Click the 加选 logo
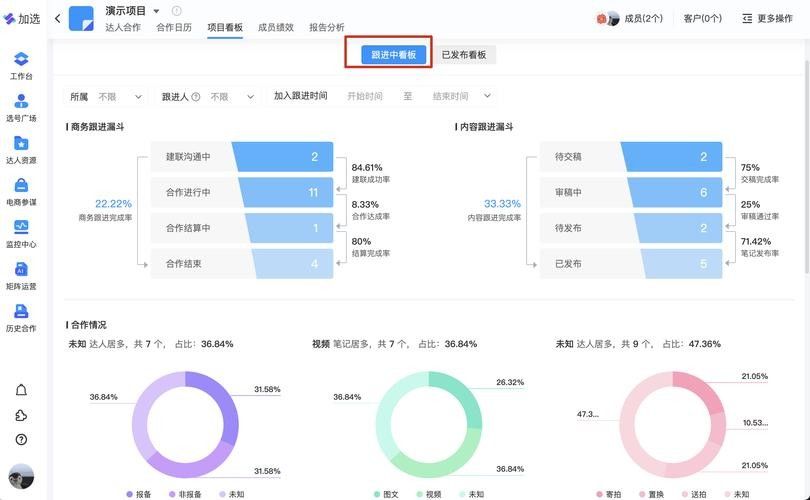Screen dimensions: 810x500 [x=22, y=19]
